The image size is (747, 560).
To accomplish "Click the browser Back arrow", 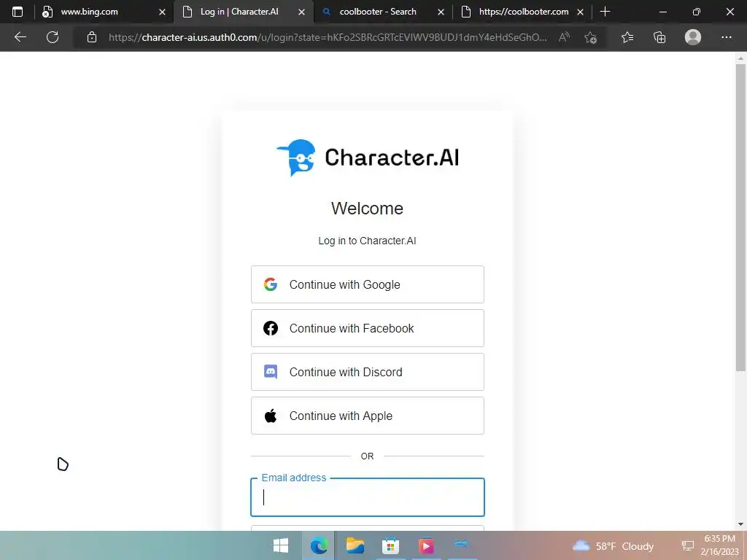I will coord(20,37).
